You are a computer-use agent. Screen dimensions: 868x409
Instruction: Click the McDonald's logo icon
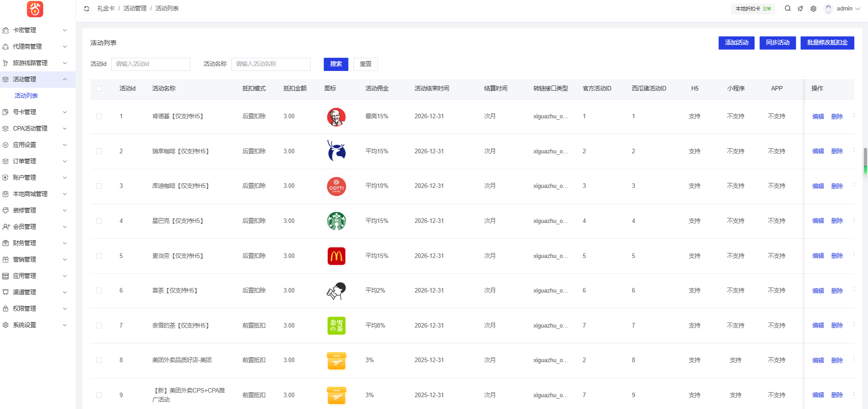(336, 256)
